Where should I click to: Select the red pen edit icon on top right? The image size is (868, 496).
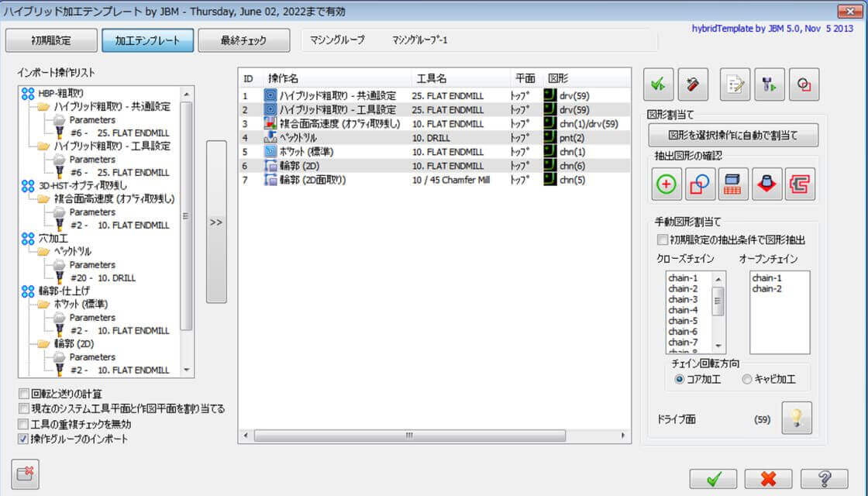click(x=694, y=83)
